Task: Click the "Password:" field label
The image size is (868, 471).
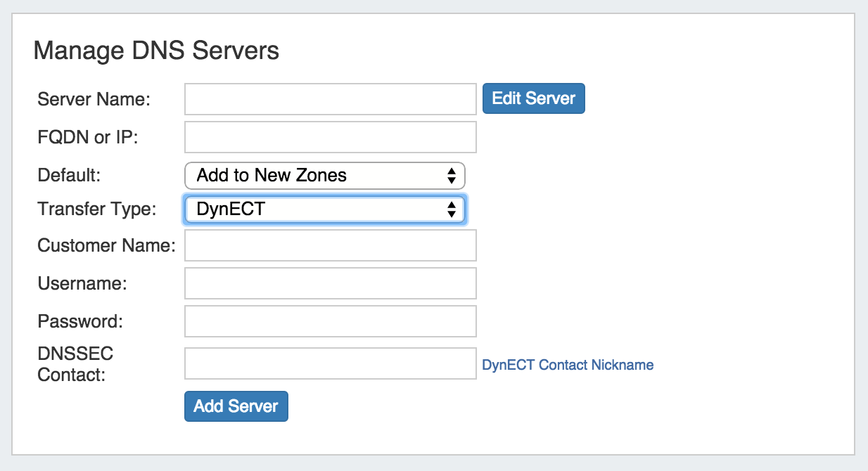Action: 80,321
